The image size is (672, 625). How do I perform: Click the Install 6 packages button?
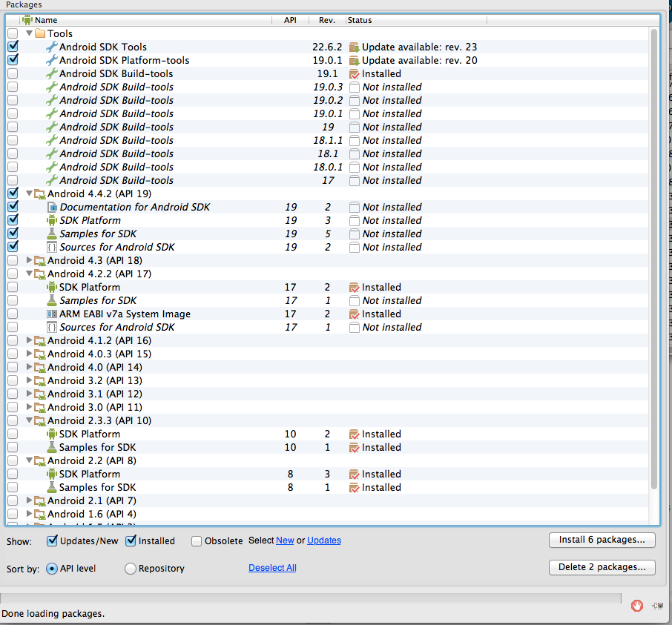click(x=602, y=540)
